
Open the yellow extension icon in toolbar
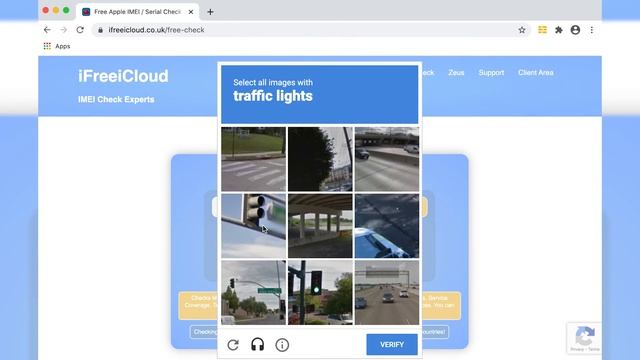pyautogui.click(x=542, y=30)
